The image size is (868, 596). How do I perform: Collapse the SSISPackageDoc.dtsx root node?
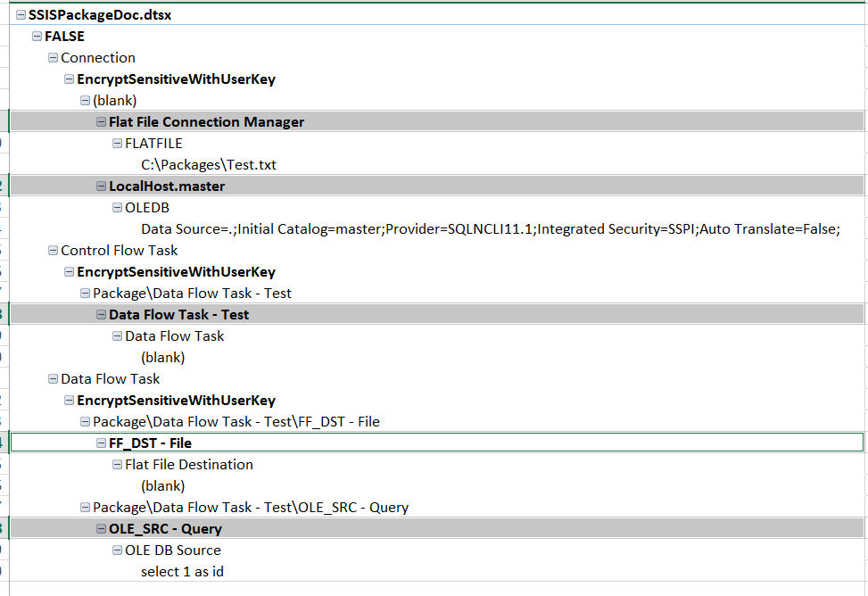click(x=21, y=15)
